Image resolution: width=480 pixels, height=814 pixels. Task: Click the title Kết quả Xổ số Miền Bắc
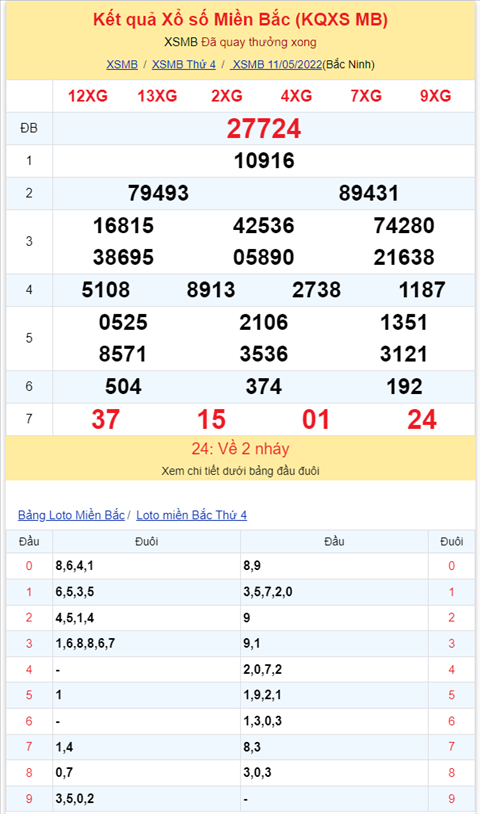click(240, 20)
